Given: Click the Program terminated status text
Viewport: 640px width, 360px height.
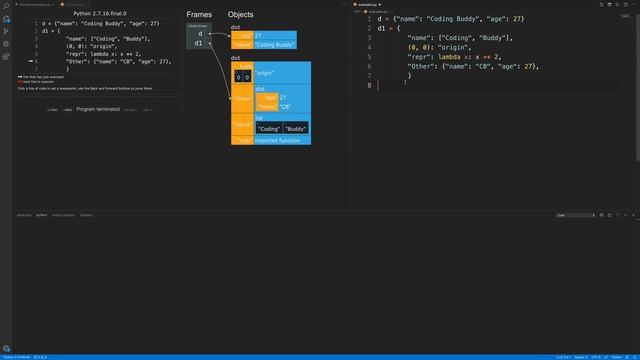Looking at the screenshot, I should point(98,109).
